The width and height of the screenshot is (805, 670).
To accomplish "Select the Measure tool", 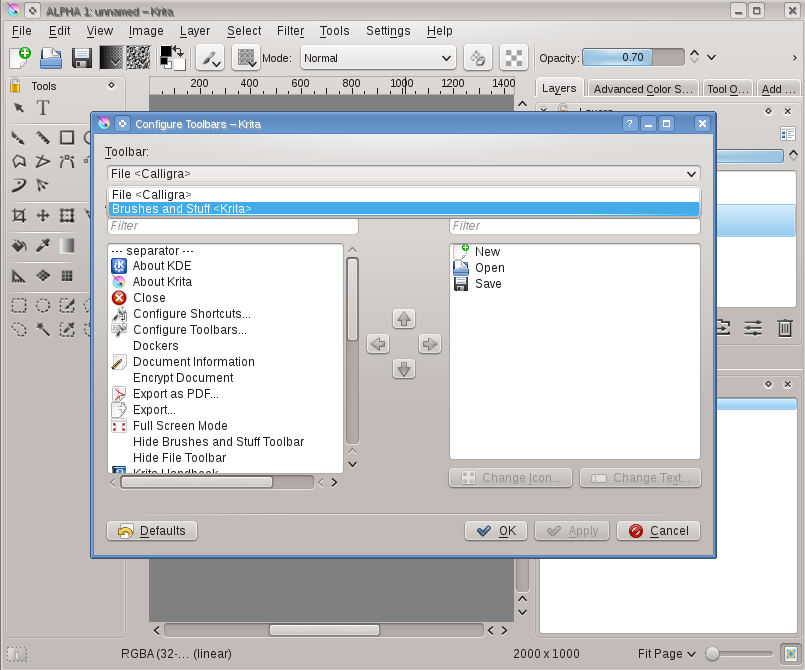I will pos(19,276).
